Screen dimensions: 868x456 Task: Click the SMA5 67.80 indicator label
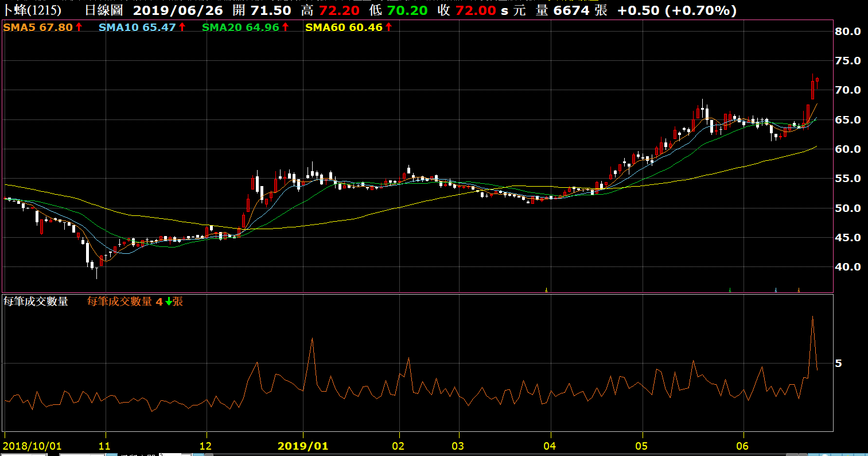click(x=39, y=27)
